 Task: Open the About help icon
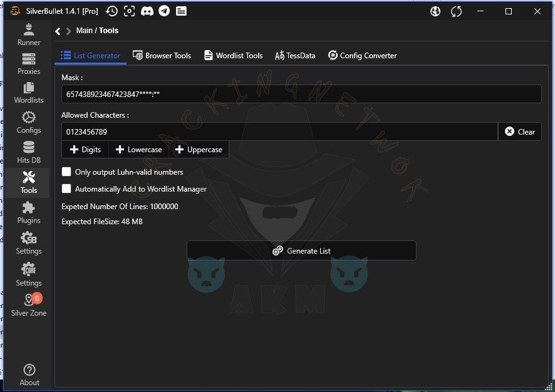pyautogui.click(x=29, y=374)
